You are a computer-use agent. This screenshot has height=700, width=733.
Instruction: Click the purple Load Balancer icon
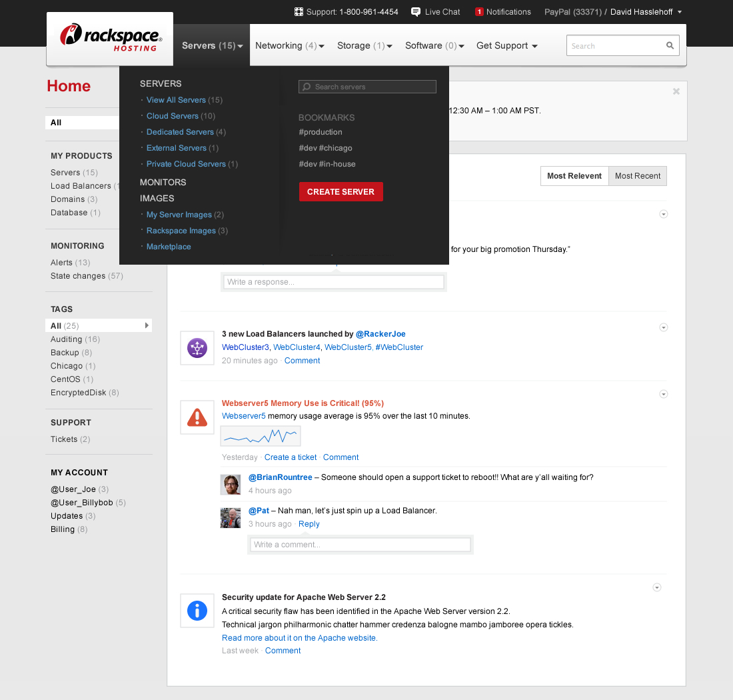click(x=197, y=347)
